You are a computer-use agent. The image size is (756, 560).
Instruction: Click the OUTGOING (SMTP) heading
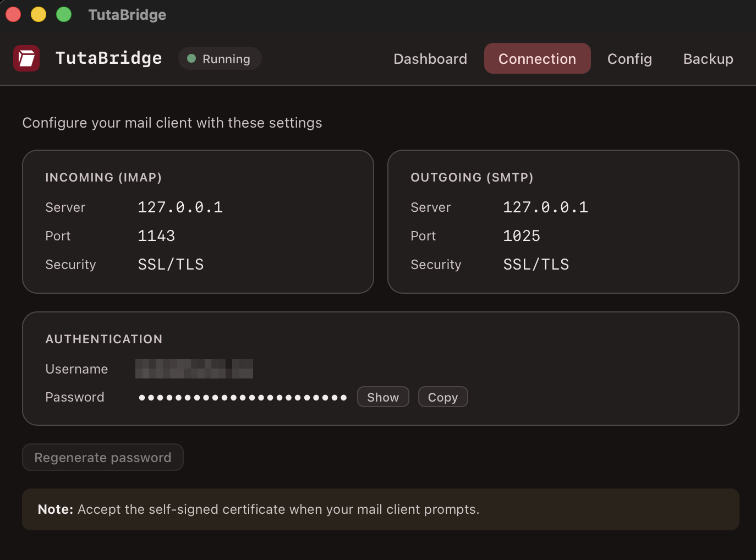[x=472, y=177]
